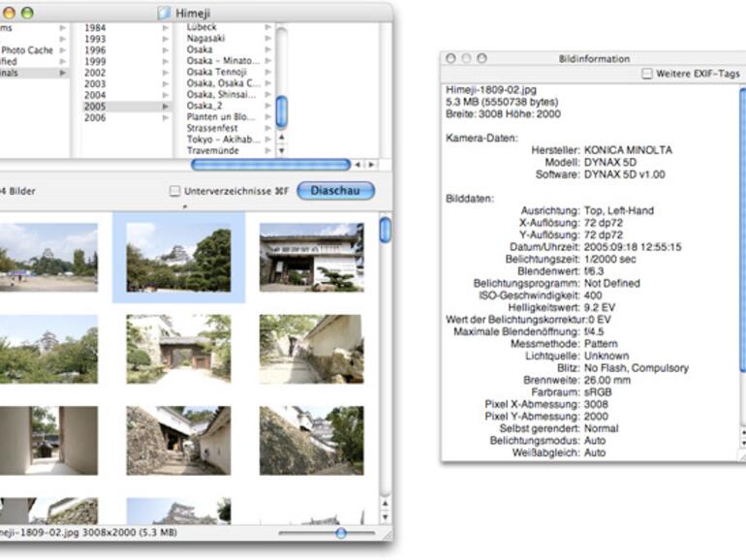Click the up arrow of places column scrollbar
Image resolution: width=746 pixels, height=560 pixels.
coord(282,139)
